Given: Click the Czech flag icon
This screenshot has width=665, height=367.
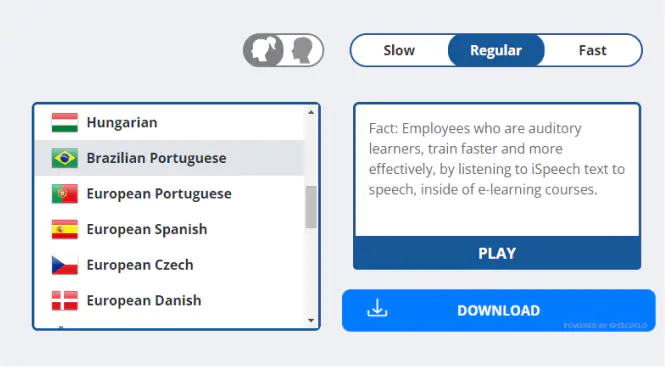Looking at the screenshot, I should tap(65, 265).
